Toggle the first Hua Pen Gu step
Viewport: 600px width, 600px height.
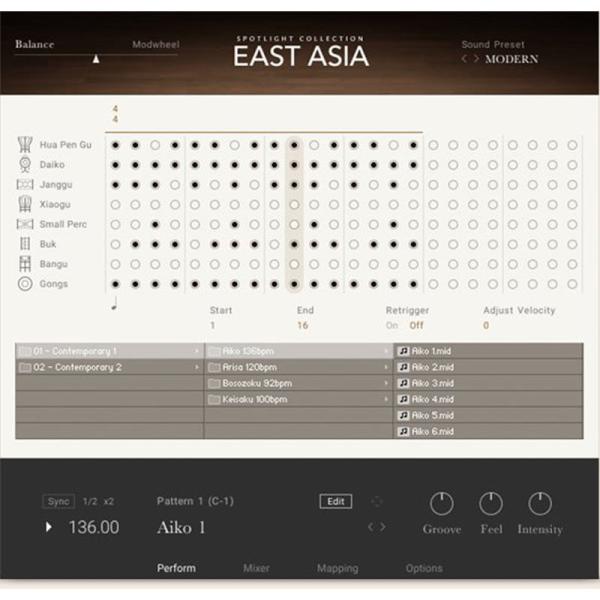[115, 145]
